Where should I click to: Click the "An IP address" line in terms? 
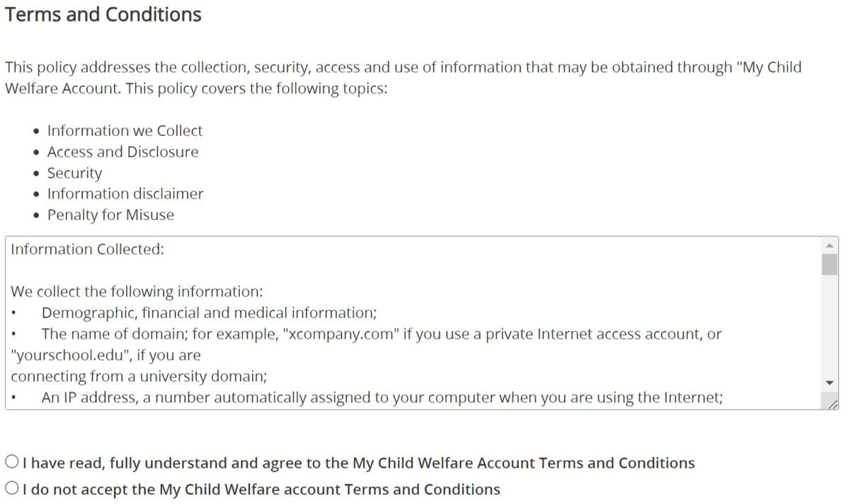pyautogui.click(x=382, y=397)
